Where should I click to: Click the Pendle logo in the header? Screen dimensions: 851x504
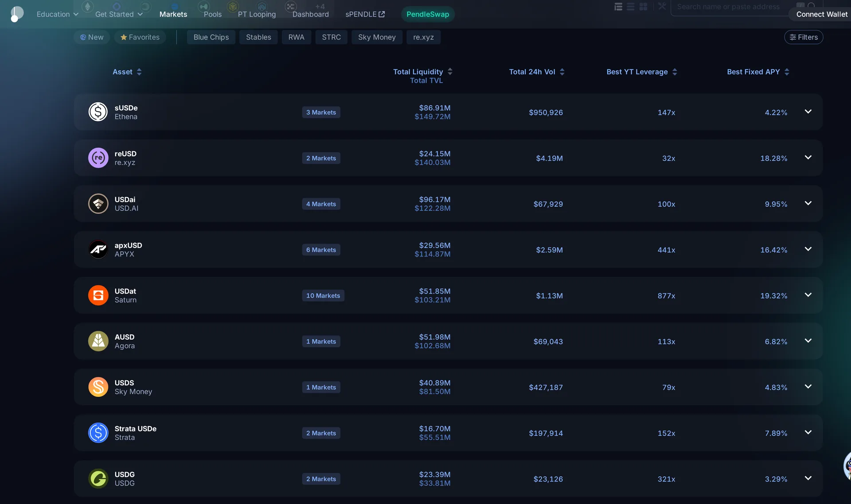click(17, 14)
